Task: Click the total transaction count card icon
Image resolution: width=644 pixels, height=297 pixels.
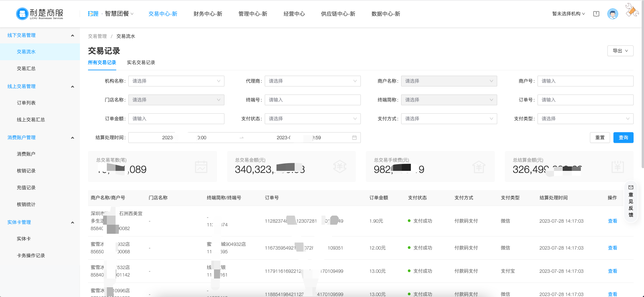Action: [x=201, y=167]
